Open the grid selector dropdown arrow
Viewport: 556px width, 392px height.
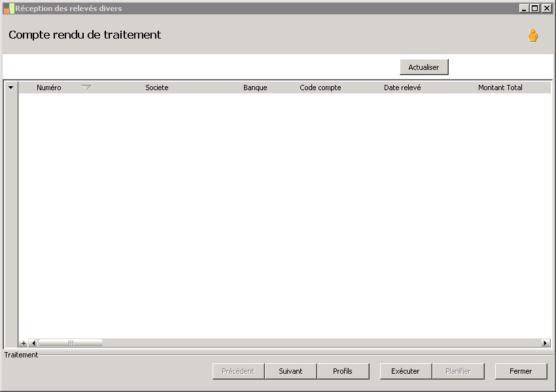point(11,88)
